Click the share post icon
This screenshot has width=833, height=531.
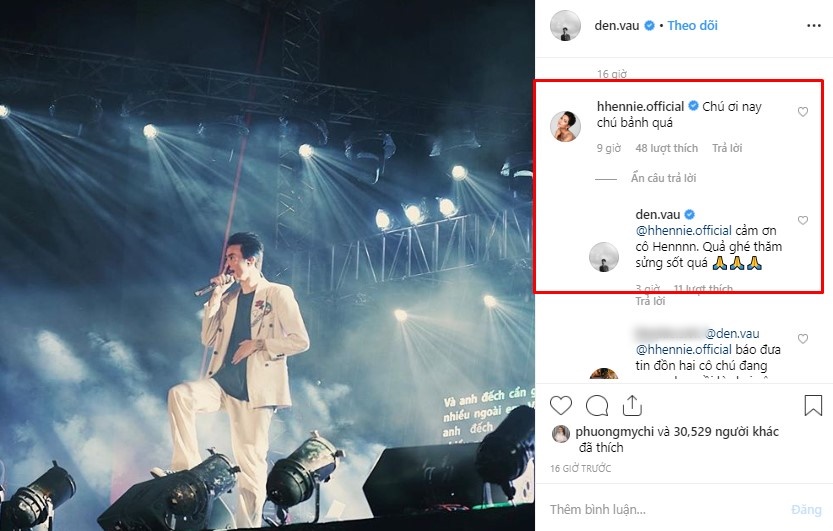point(632,405)
